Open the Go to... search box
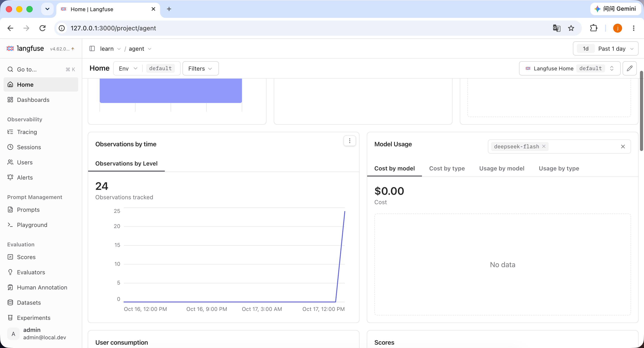 point(41,69)
